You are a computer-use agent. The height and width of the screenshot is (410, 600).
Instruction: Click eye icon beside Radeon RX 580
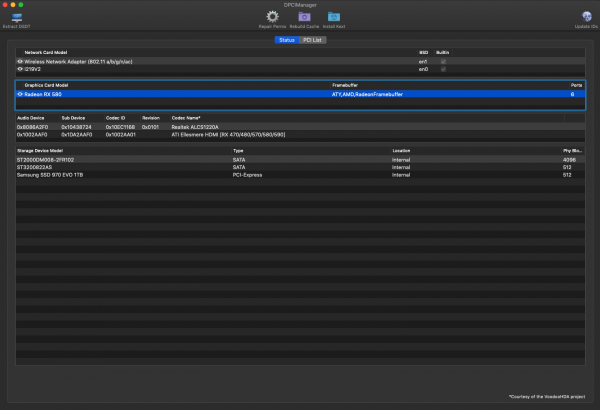[20, 94]
